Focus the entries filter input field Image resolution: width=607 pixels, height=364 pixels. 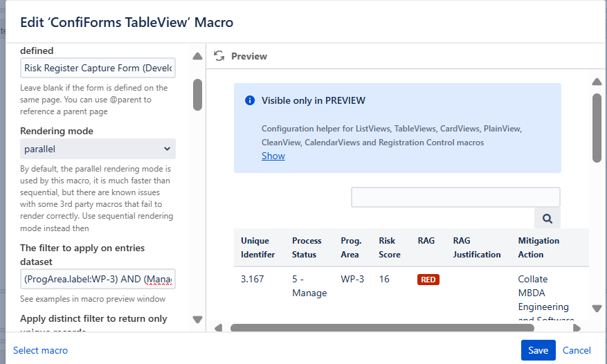[98, 279]
